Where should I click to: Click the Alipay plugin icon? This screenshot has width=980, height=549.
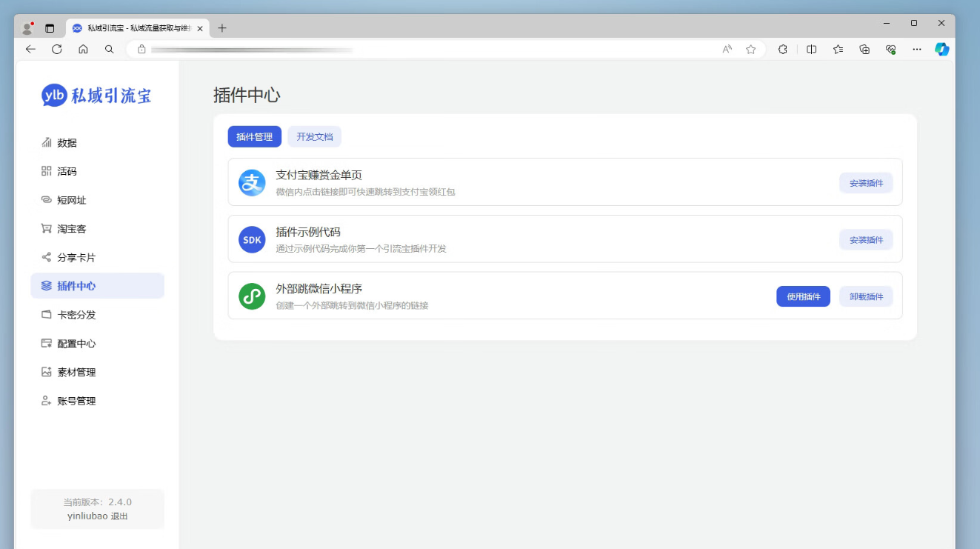(252, 182)
